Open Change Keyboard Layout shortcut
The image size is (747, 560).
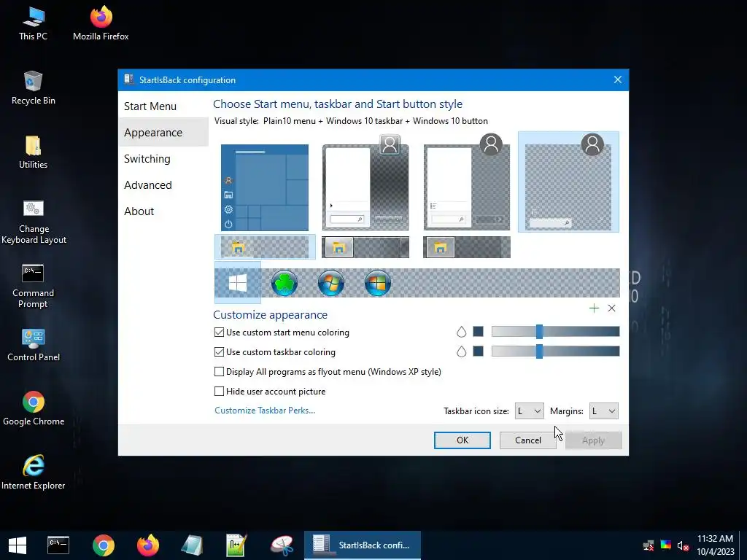coord(34,222)
